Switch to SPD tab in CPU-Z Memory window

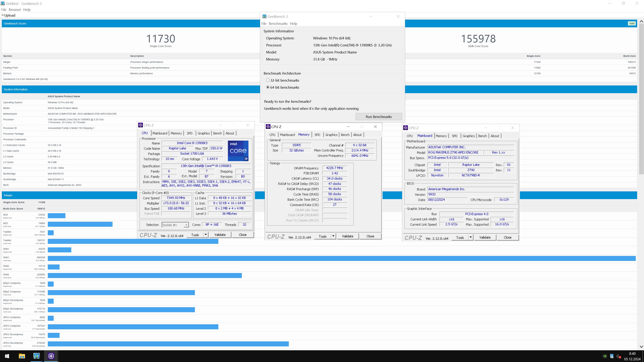317,135
